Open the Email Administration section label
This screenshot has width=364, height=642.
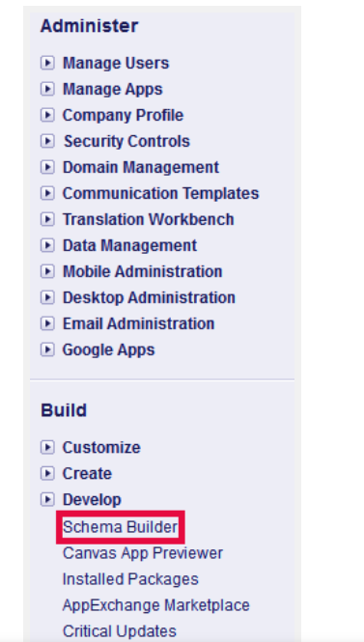[x=138, y=323]
